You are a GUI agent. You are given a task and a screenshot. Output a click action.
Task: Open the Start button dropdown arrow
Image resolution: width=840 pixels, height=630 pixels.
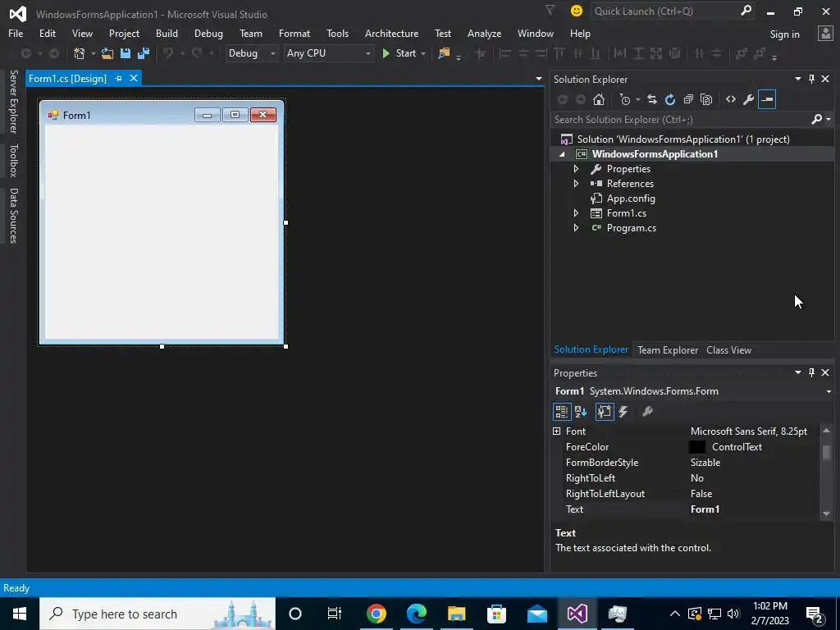[x=423, y=53]
